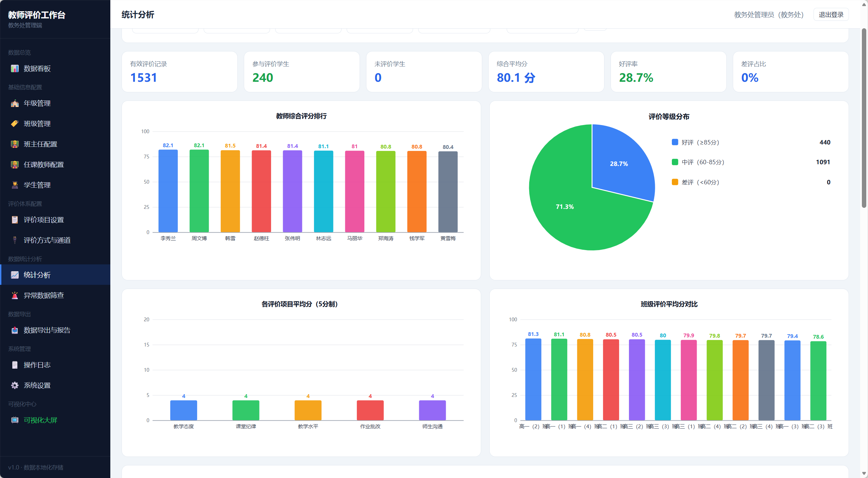868x478 pixels.
Task: Select 数据导出与报告 in sidebar
Action: [x=55, y=330]
